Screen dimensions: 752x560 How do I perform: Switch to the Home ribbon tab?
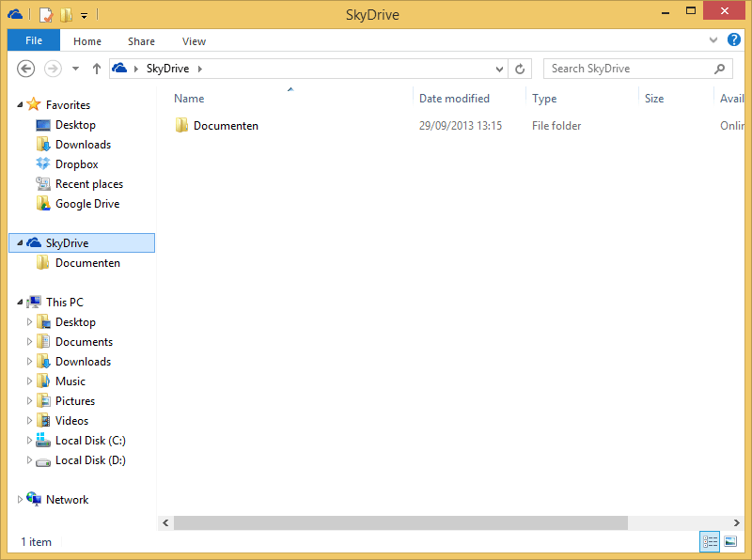(x=87, y=41)
